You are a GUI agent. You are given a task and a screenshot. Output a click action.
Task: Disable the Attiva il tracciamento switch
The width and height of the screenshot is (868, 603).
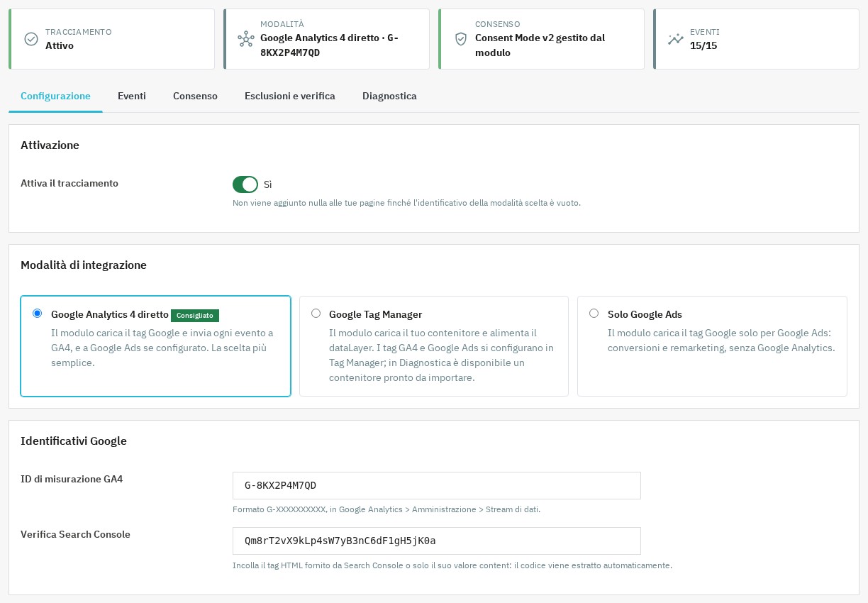coord(245,184)
